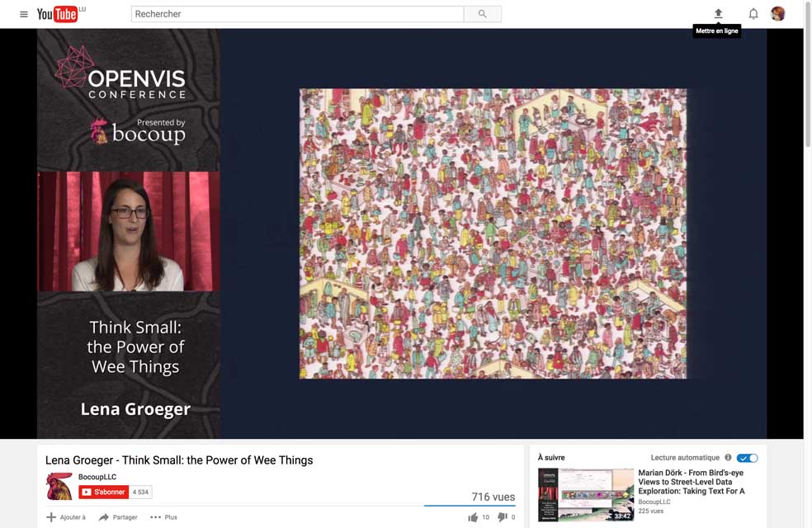The height and width of the screenshot is (528, 812).
Task: Expand the Plus more-actions menu
Action: pos(163,517)
